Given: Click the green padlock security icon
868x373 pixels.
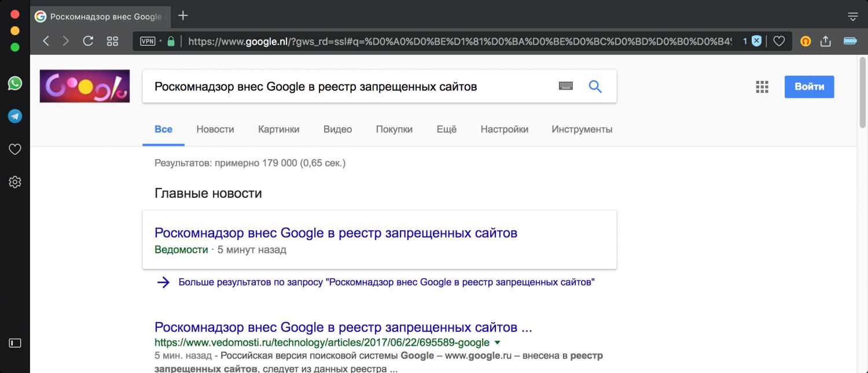Looking at the screenshot, I should (x=171, y=41).
